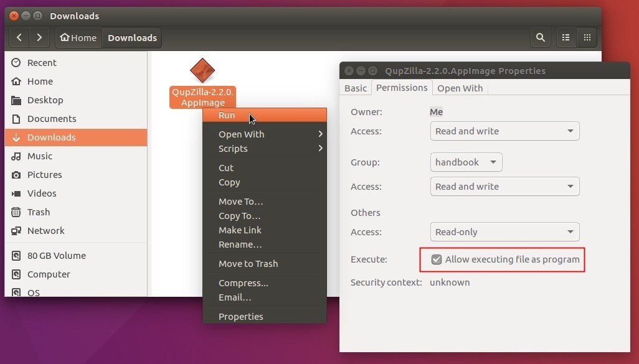Click the Videos camera icon in sidebar
Viewport: 639px width, 364px height.
(x=16, y=194)
